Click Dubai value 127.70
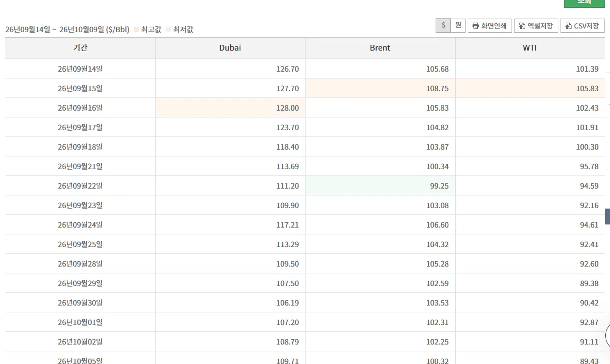 click(288, 88)
